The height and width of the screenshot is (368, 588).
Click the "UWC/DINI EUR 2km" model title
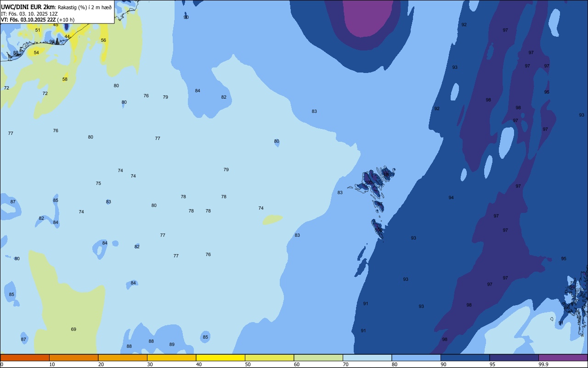pyautogui.click(x=28, y=7)
